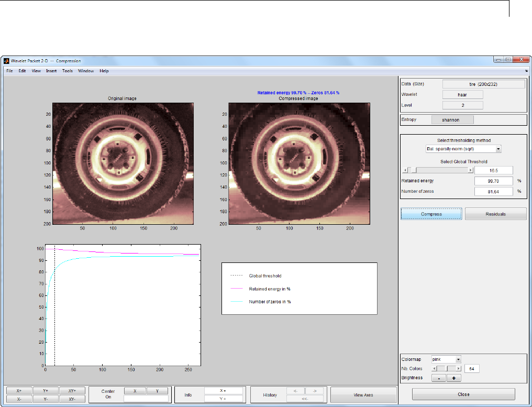This screenshot has height=407, width=532.
Task: Click the Nb. Colors slider right arrow
Action: 459,369
